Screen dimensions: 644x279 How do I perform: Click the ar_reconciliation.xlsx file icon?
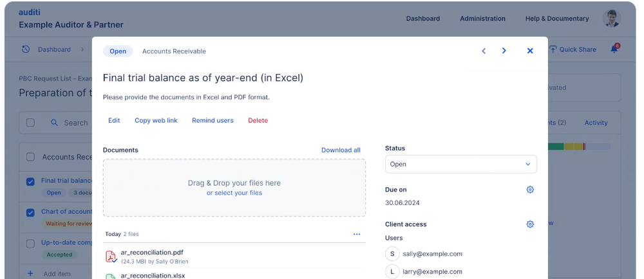coord(111,276)
